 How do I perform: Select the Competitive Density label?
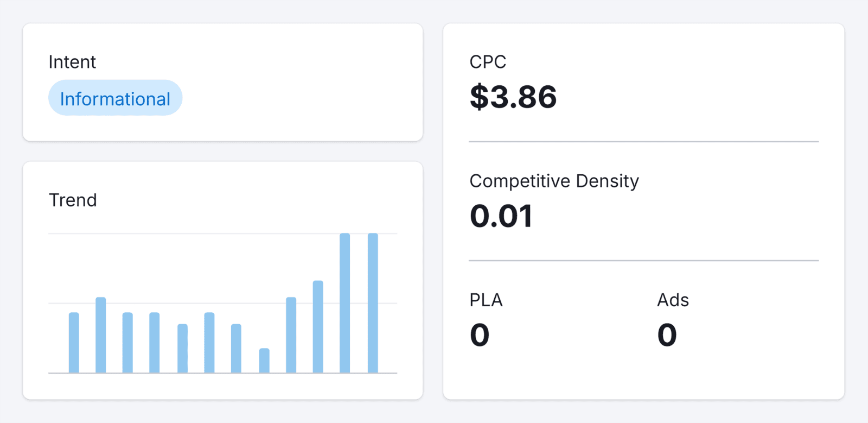tap(554, 181)
